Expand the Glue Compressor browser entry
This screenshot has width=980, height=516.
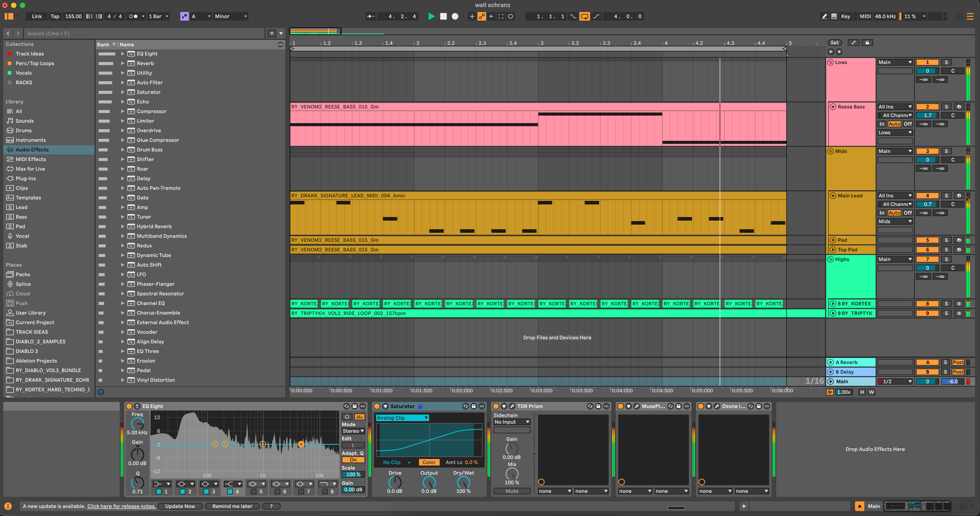pos(123,140)
